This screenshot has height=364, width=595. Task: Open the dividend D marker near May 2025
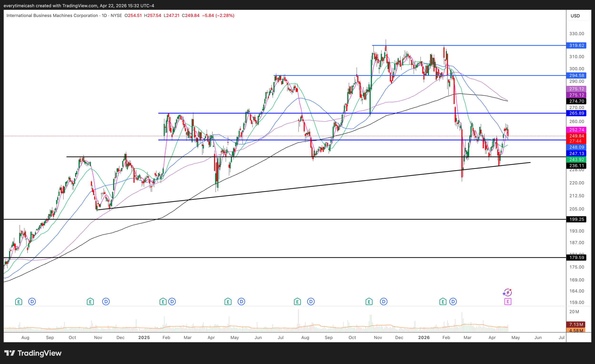pos(241,301)
